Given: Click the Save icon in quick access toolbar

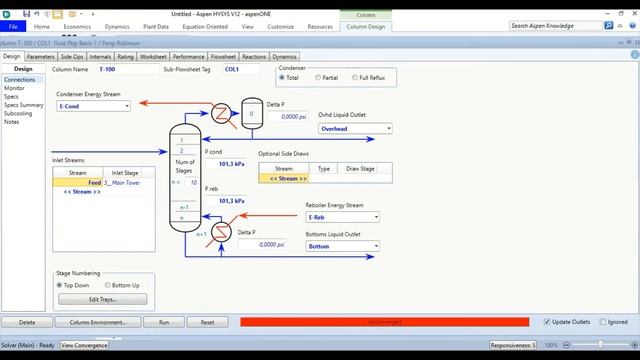Looking at the screenshot, I should [27, 14].
